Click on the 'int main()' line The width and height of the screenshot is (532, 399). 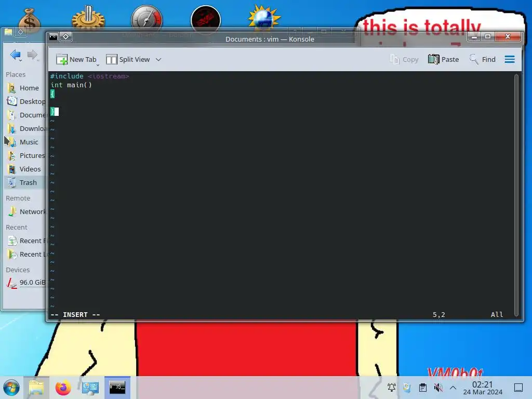pos(71,85)
